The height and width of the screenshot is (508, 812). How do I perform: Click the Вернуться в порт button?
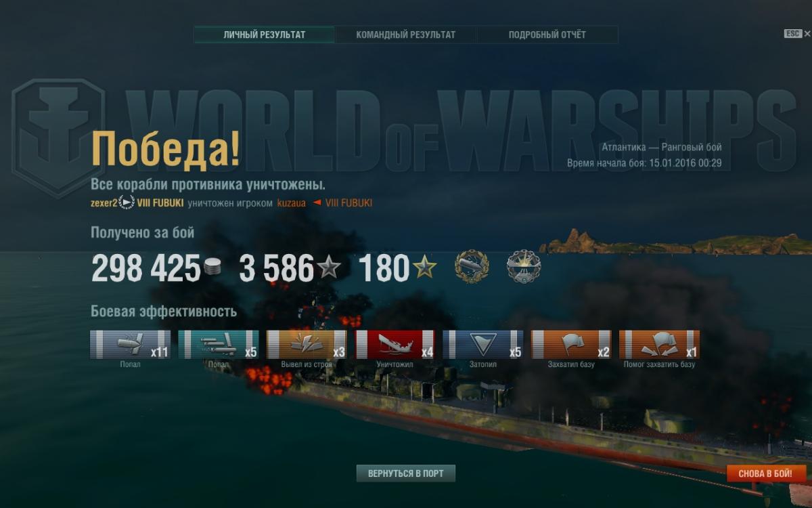pyautogui.click(x=406, y=473)
